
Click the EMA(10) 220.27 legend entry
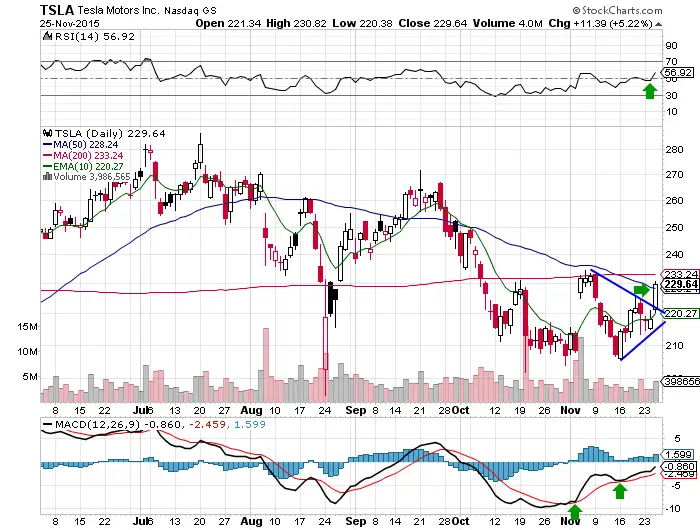tap(88, 166)
